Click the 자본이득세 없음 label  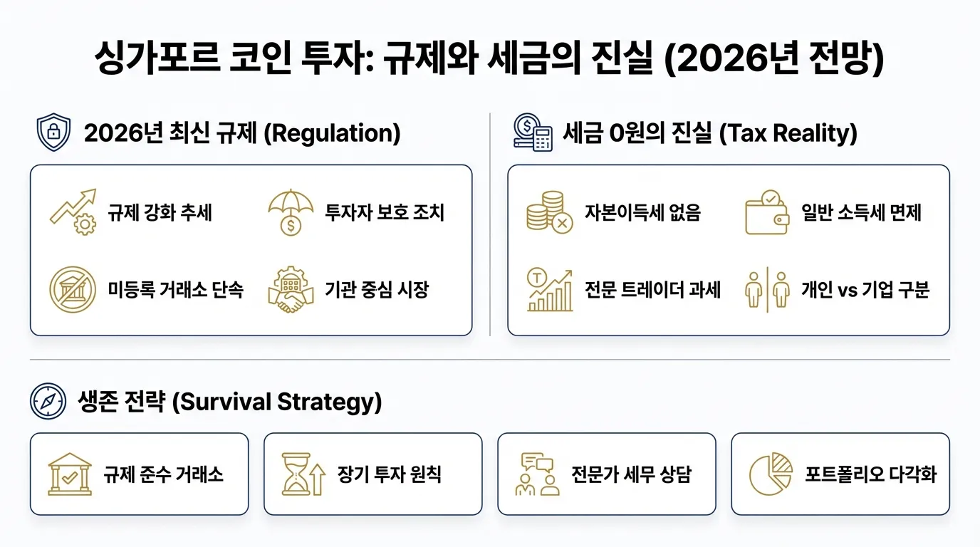[x=642, y=212]
